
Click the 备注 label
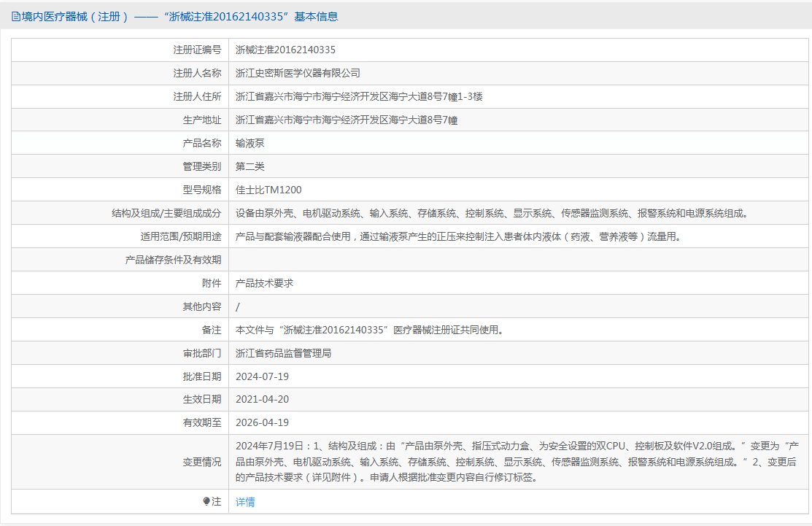(212, 330)
